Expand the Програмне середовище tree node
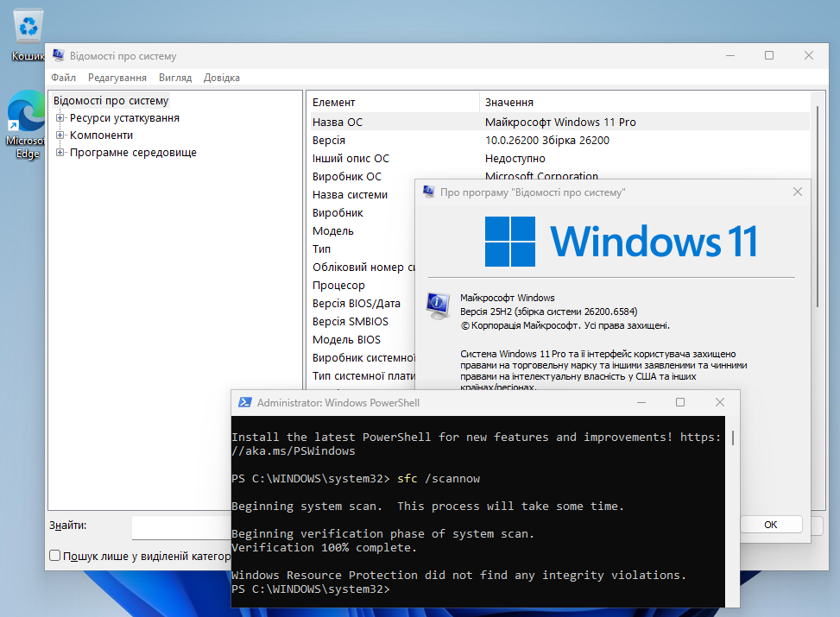Screen dimensions: 840x617 point(60,153)
